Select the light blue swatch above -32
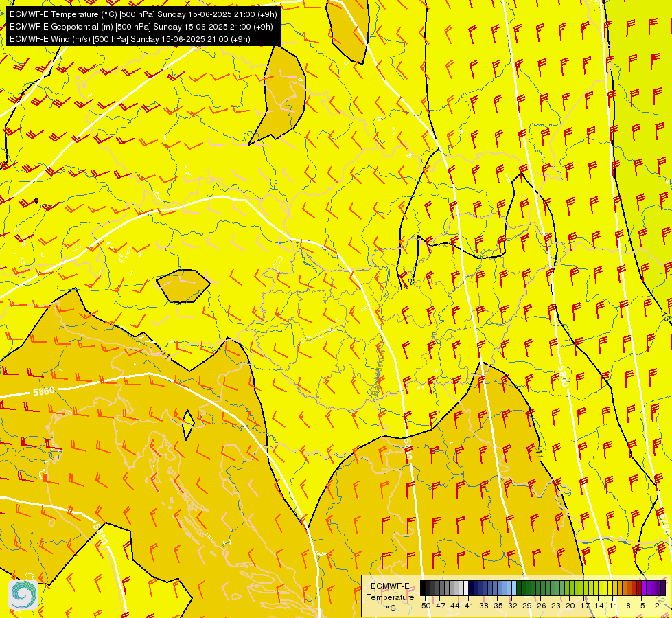This screenshot has width=672, height=618. 514,588
